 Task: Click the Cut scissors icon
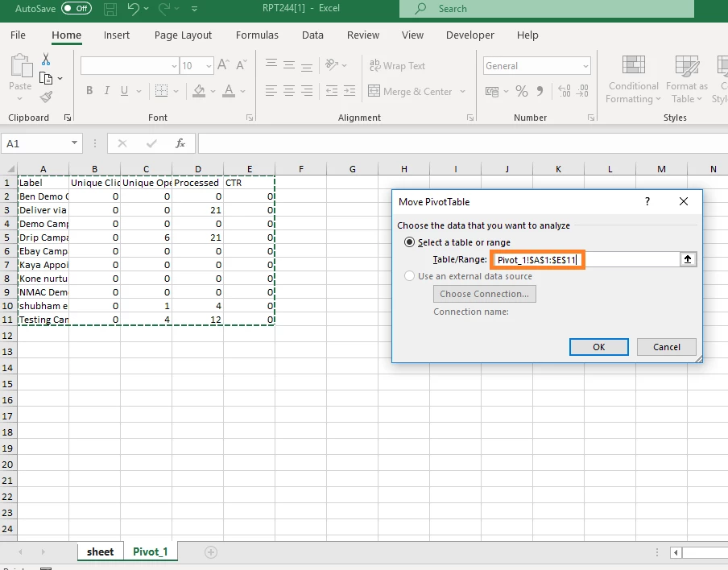[x=45, y=59]
